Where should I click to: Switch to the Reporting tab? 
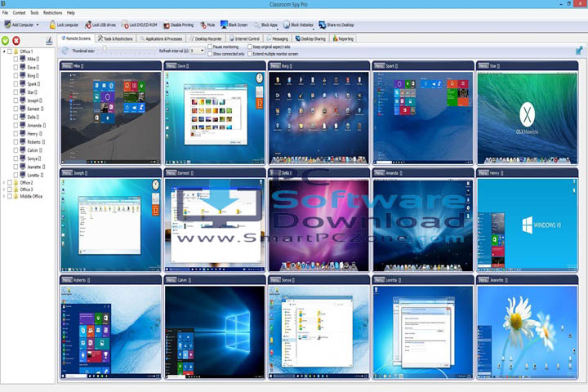(343, 38)
